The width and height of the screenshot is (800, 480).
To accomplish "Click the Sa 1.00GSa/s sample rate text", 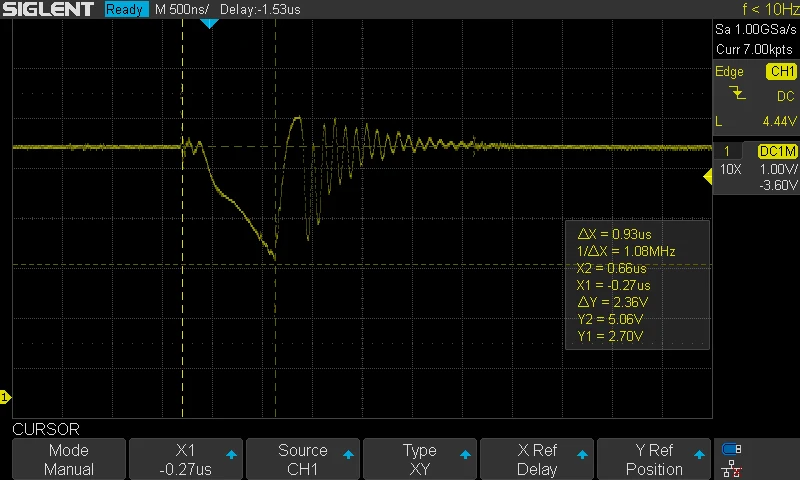I will click(756, 30).
